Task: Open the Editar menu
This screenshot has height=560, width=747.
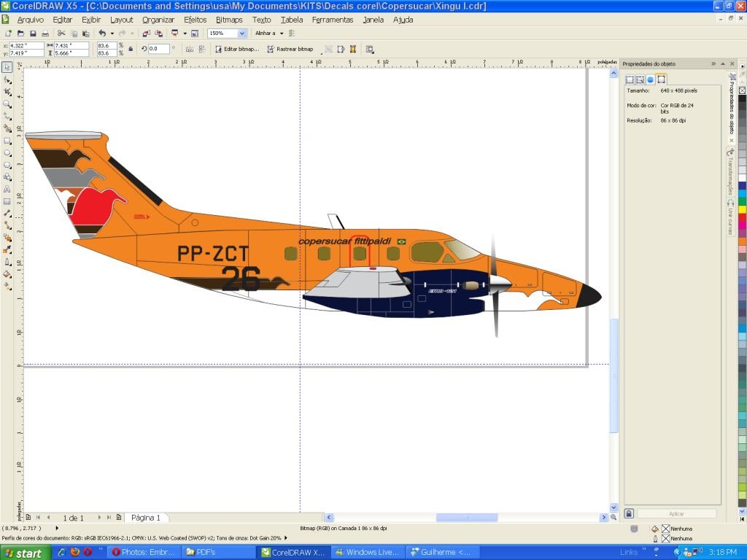Action: tap(63, 20)
